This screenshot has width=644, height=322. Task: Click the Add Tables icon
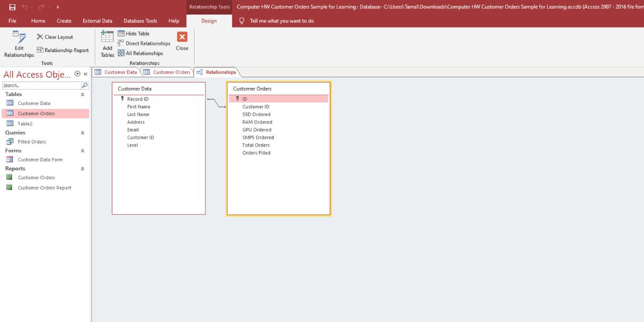pyautogui.click(x=107, y=38)
